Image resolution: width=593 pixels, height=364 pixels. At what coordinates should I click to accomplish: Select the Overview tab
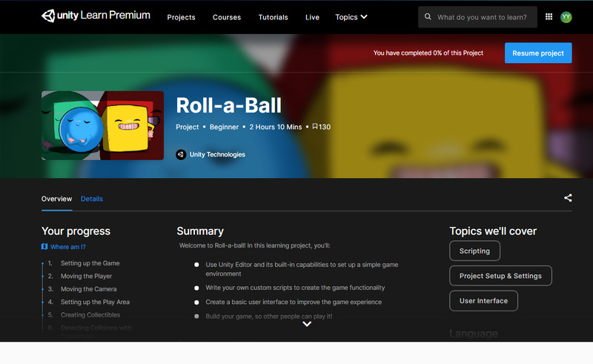[x=57, y=199]
